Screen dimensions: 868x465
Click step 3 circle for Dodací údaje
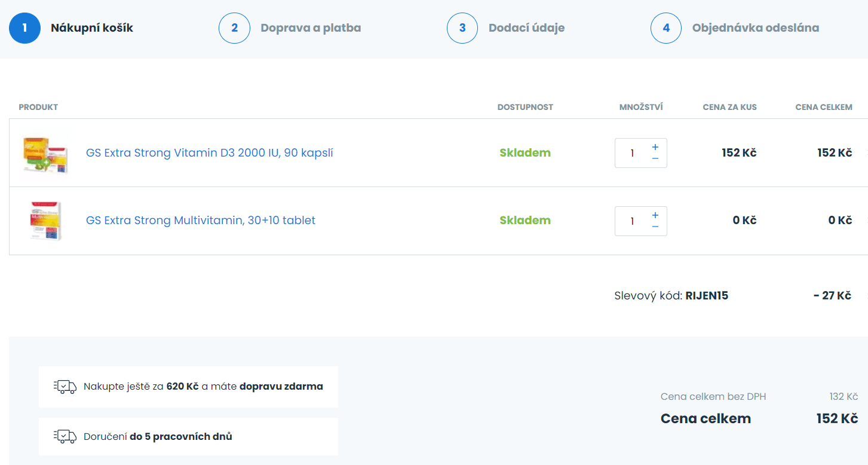coord(462,28)
